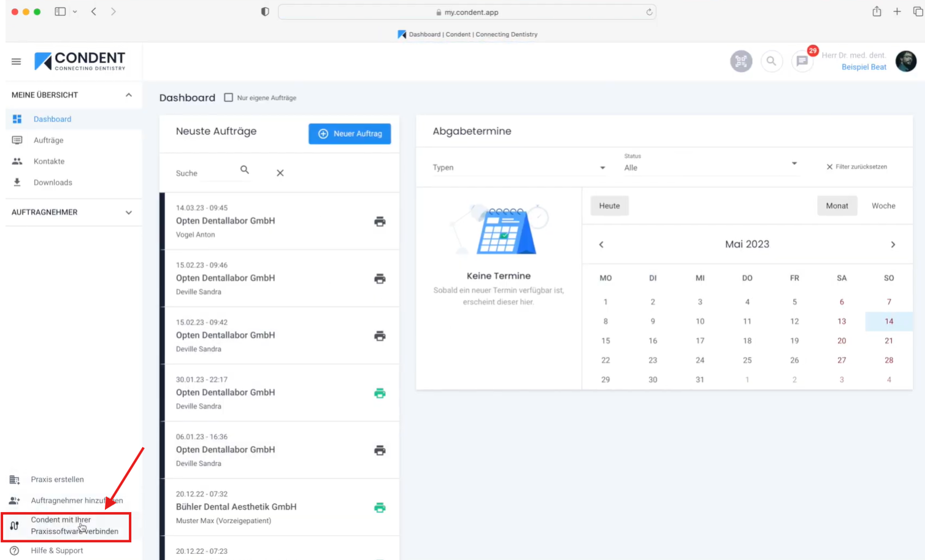
Task: Go to next month in calendar
Action: point(893,244)
